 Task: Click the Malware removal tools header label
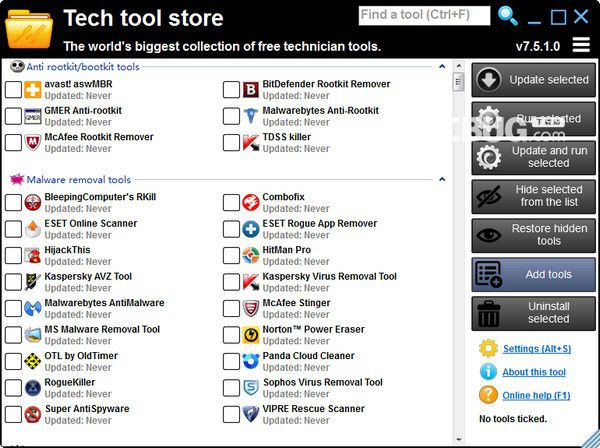(x=79, y=180)
